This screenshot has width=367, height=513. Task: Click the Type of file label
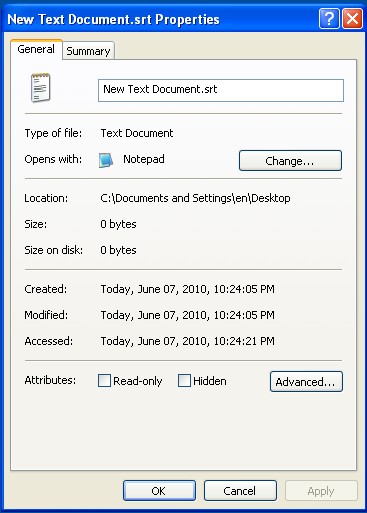coord(53,133)
